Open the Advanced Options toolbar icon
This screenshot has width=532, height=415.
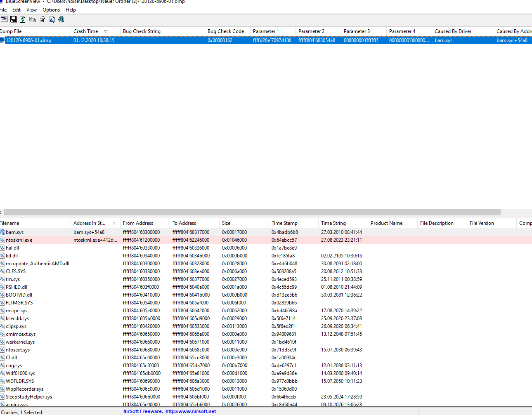[x=4, y=19]
